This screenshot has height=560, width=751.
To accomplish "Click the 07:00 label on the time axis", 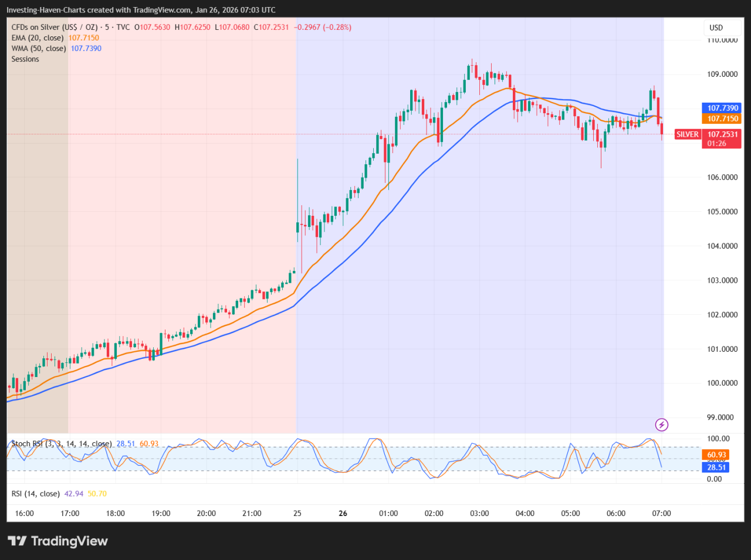I will [x=662, y=513].
